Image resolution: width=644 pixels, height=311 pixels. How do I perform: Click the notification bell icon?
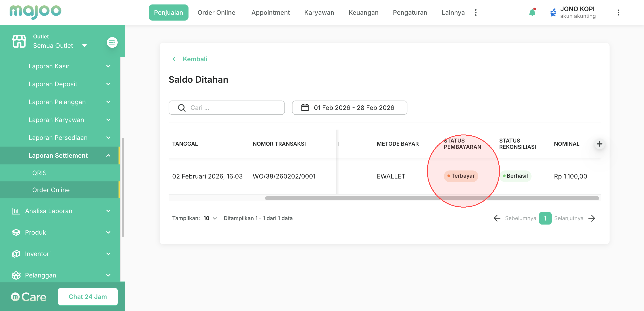pyautogui.click(x=532, y=13)
